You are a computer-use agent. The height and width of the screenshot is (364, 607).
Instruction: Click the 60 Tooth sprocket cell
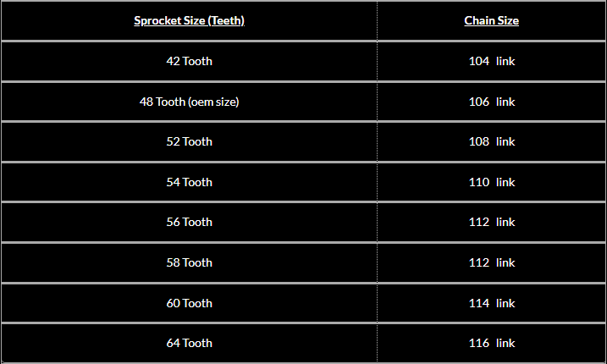click(189, 303)
